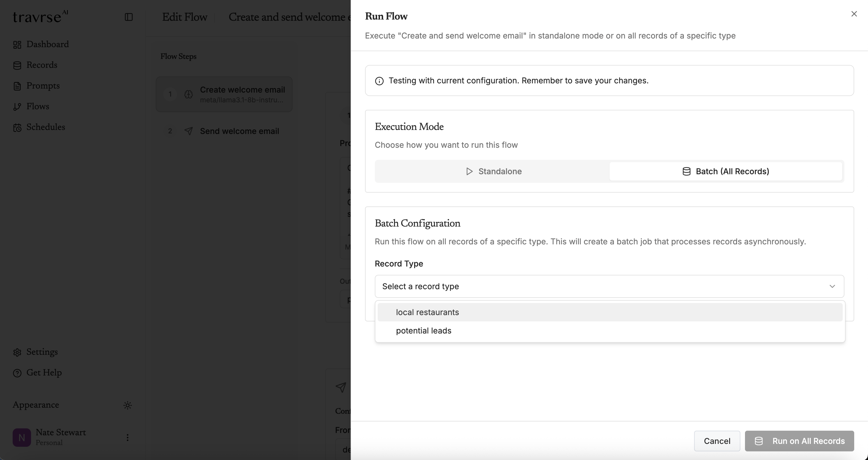Switch execution mode to Standalone
The width and height of the screenshot is (868, 460).
[492, 171]
